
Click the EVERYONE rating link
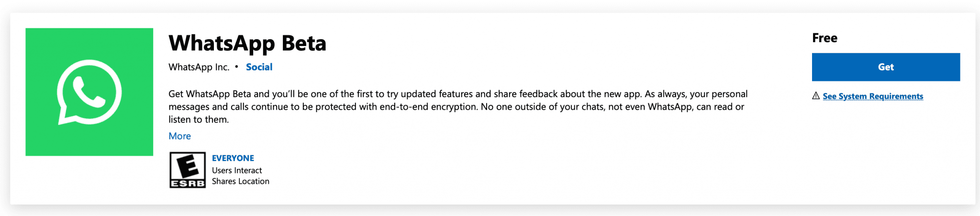tap(233, 158)
